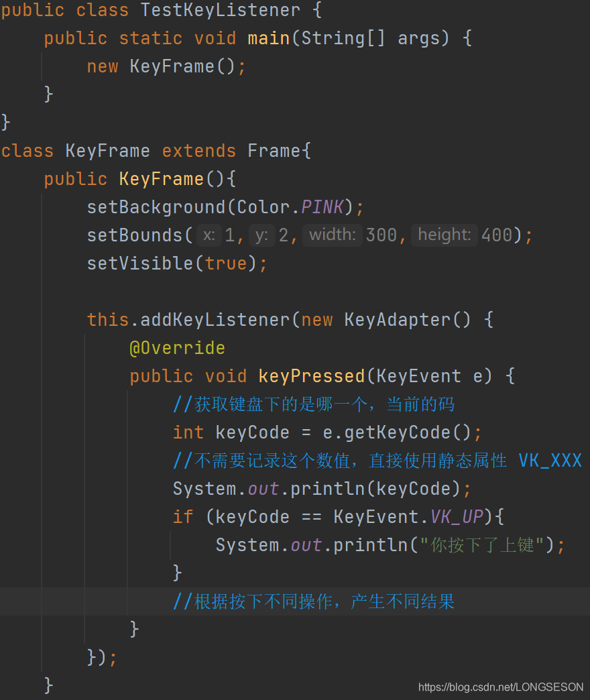Screen dimensions: 590x700
Task: Click the @Override annotation
Action: click(x=177, y=348)
